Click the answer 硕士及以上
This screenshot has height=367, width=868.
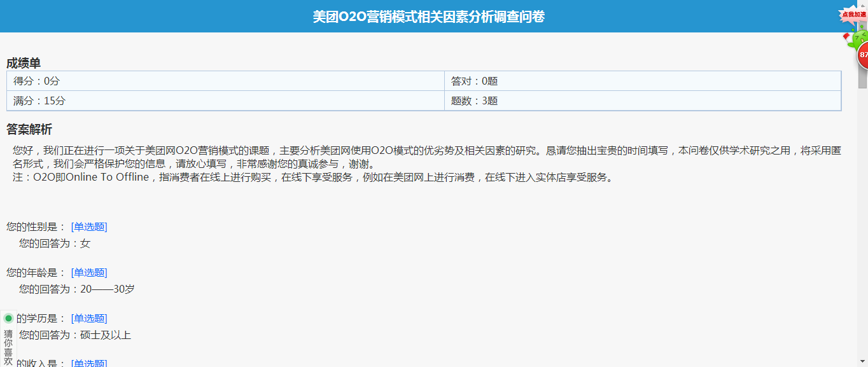pyautogui.click(x=106, y=335)
